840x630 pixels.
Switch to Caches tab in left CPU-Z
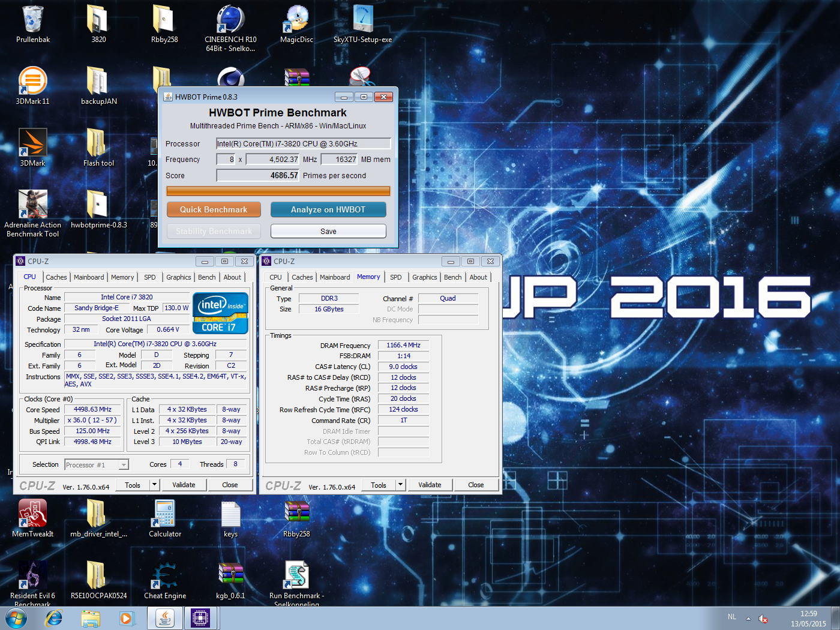coord(56,277)
